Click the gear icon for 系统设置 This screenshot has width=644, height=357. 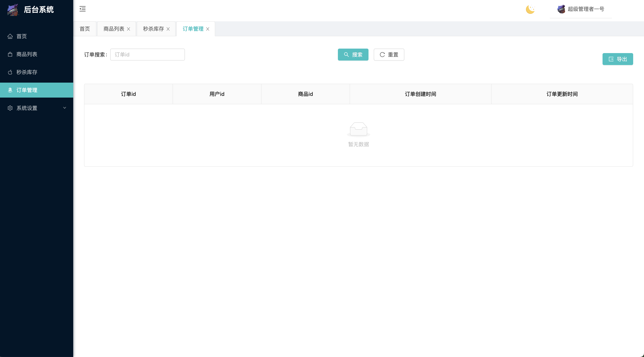click(x=10, y=108)
